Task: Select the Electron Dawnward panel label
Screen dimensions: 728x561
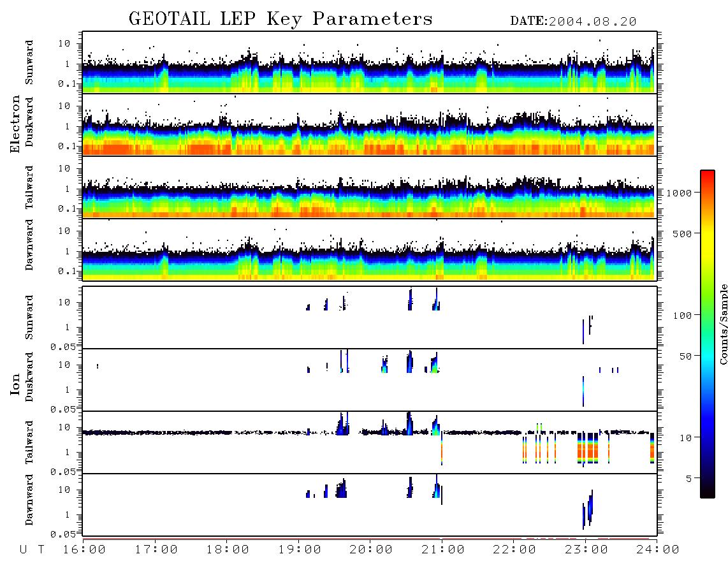Action: click(x=29, y=245)
